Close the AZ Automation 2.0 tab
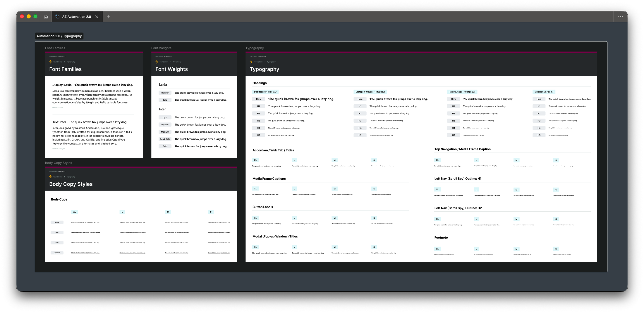Viewport: 644px width, 313px height. (x=97, y=17)
